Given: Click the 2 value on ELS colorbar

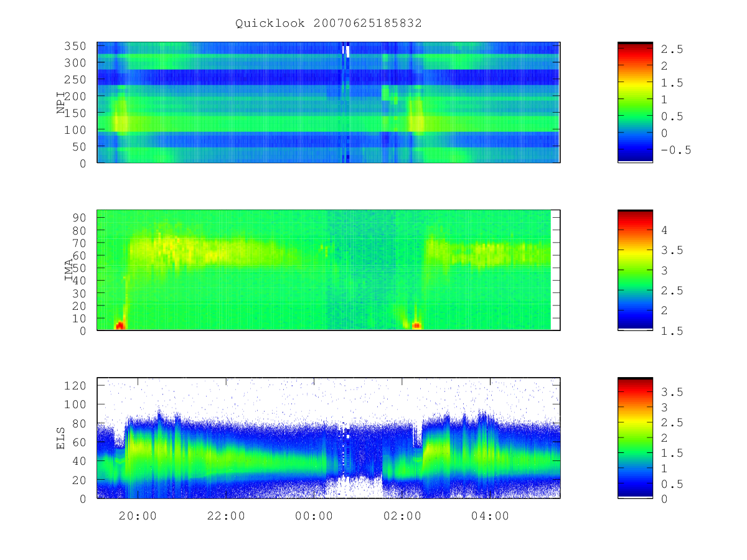Looking at the screenshot, I should pos(664,438).
